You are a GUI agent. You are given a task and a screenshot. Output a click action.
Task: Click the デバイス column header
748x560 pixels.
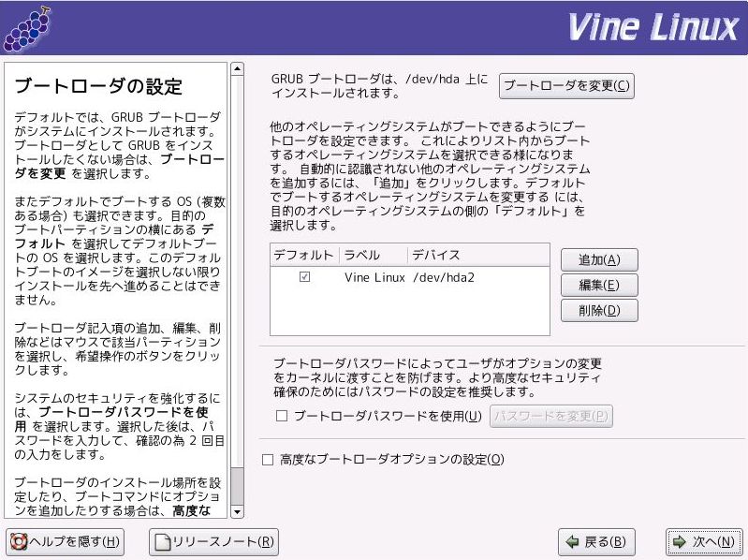[478, 256]
